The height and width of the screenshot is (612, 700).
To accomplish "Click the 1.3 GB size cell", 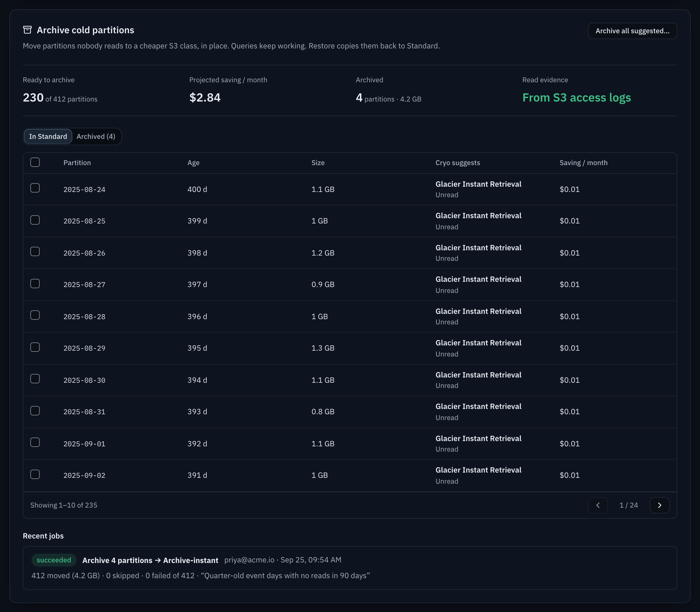I will tap(323, 348).
